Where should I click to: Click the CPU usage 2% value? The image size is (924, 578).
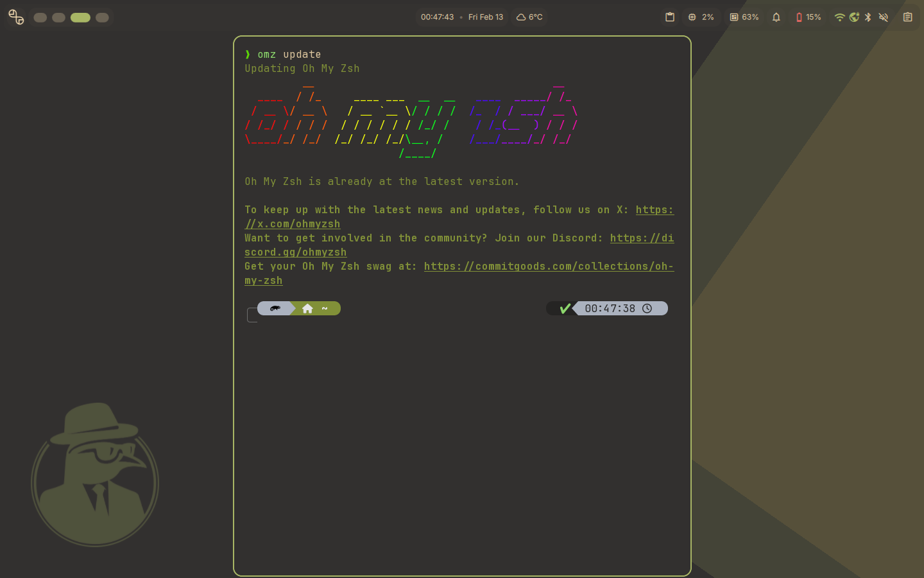[708, 17]
